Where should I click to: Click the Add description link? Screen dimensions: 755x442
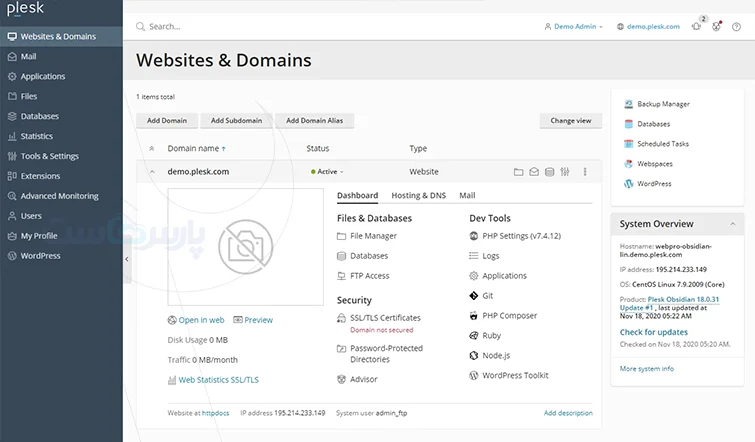point(568,413)
